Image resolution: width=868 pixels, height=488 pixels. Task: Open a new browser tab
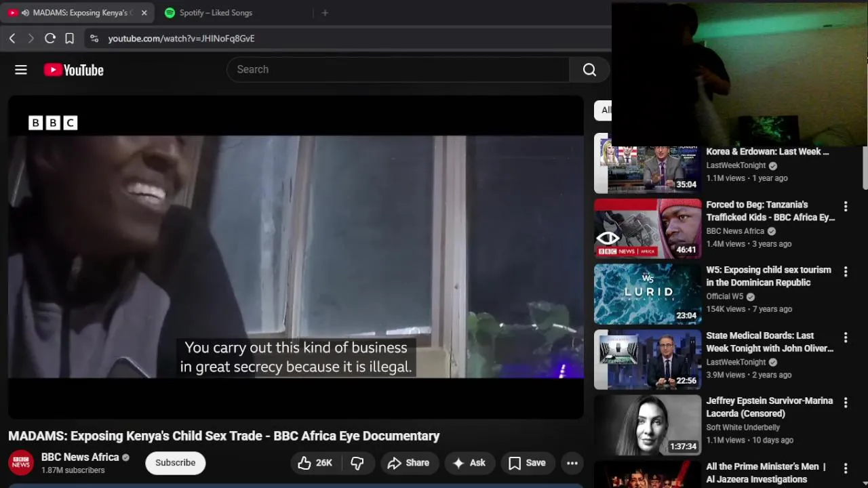pos(325,13)
